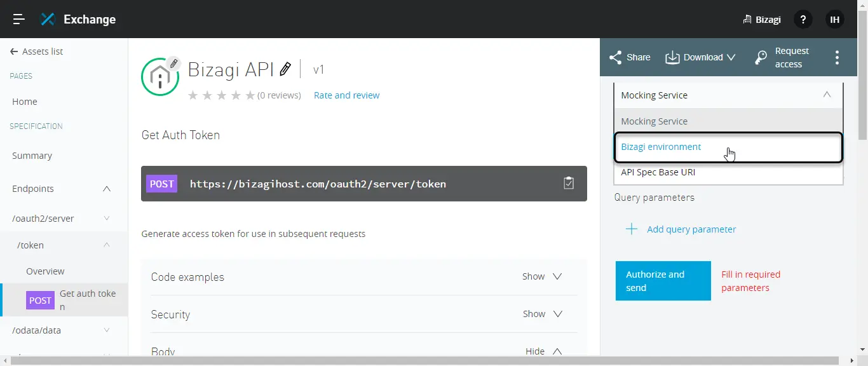Click Add query parameter link
Screen dimensions: 868x366
(691, 229)
